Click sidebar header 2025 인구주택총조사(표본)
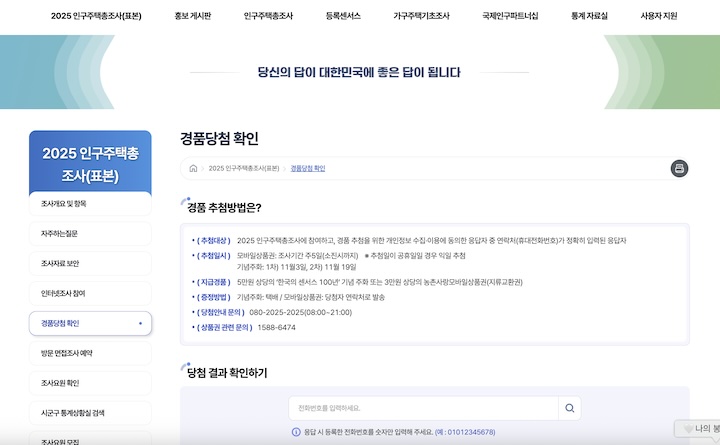This screenshot has width=720, height=445. click(x=90, y=164)
